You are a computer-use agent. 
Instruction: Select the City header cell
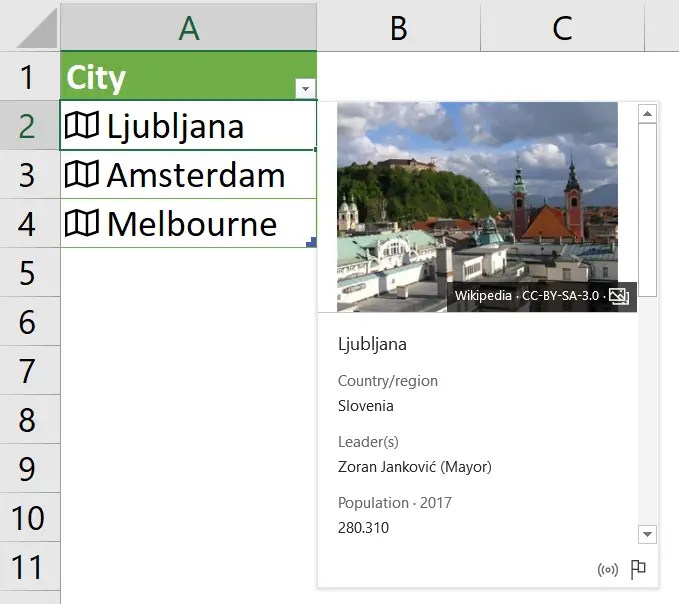(189, 76)
